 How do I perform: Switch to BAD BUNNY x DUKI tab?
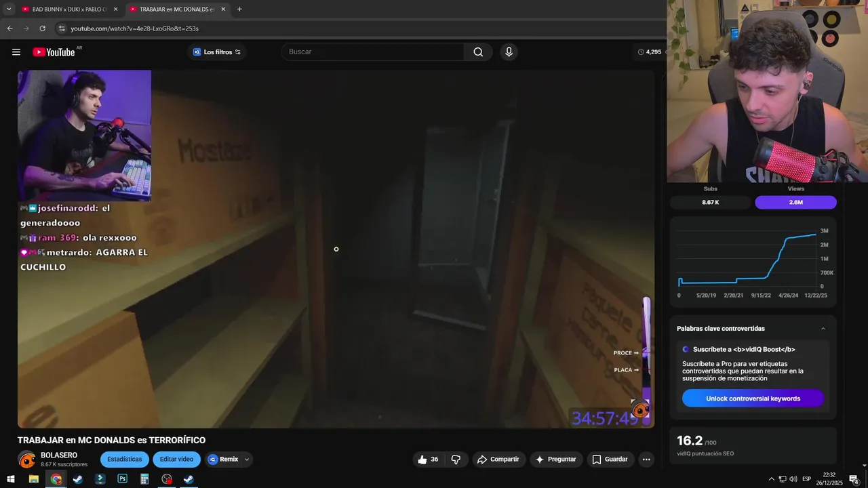tap(70, 9)
